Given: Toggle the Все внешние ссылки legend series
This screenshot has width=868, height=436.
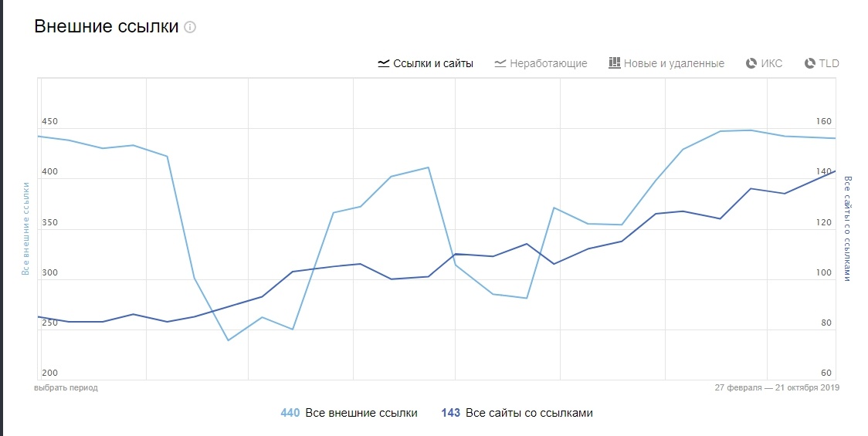Looking at the screenshot, I should pyautogui.click(x=361, y=413).
